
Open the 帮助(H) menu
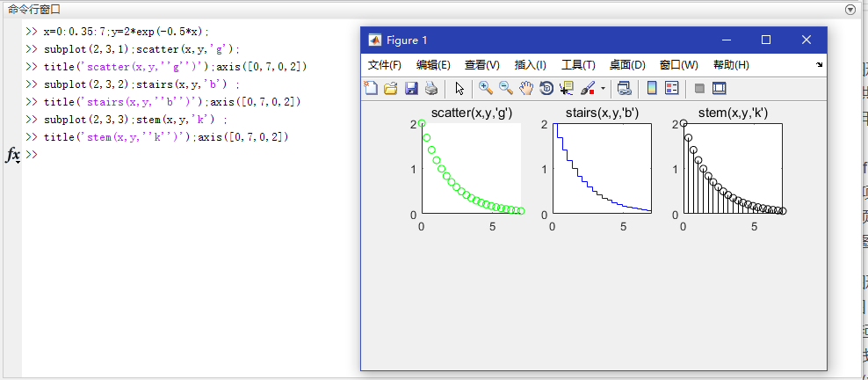click(x=731, y=65)
